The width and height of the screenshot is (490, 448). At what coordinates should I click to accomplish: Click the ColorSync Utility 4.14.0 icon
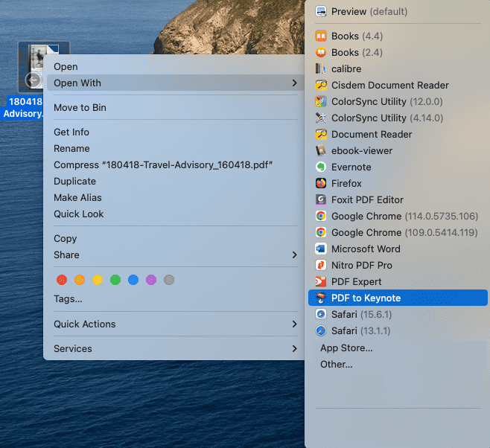321,118
